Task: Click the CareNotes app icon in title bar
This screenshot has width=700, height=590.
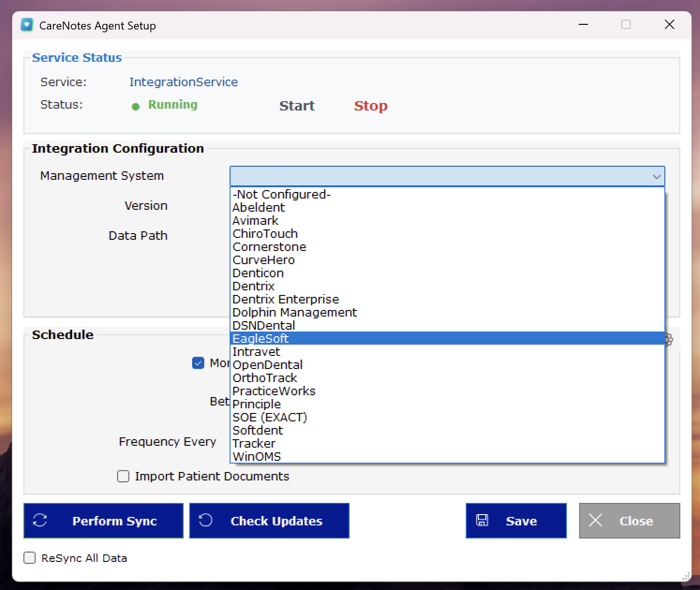Action: point(27,25)
